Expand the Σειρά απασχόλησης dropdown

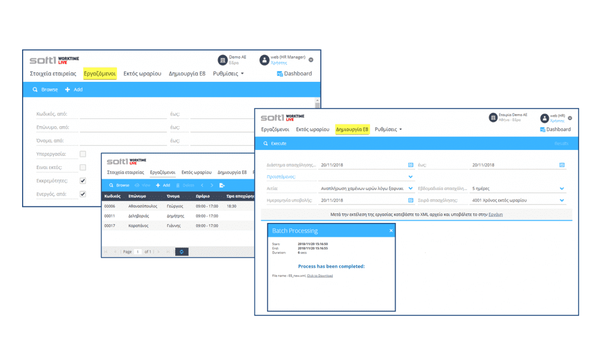click(x=562, y=201)
